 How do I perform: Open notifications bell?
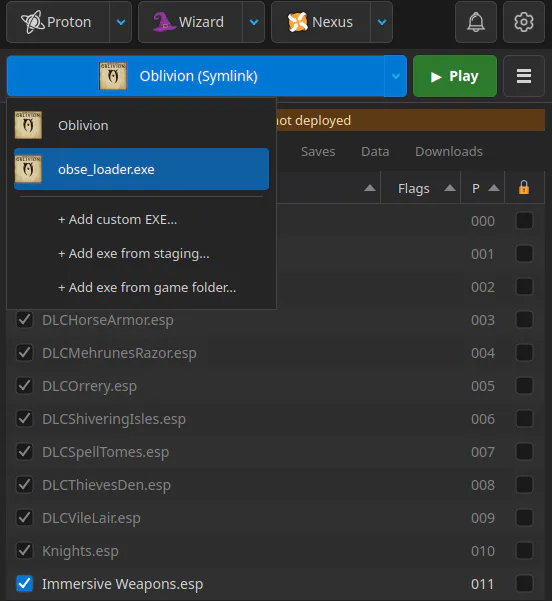(476, 22)
